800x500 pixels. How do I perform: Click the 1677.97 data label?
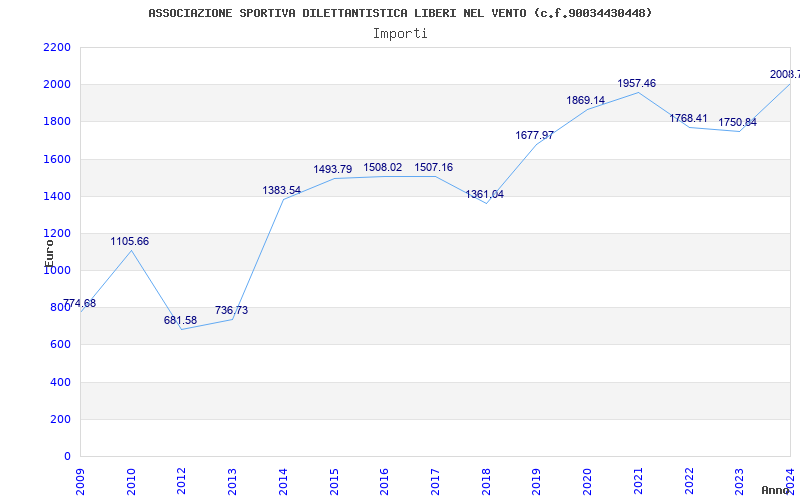(x=535, y=135)
